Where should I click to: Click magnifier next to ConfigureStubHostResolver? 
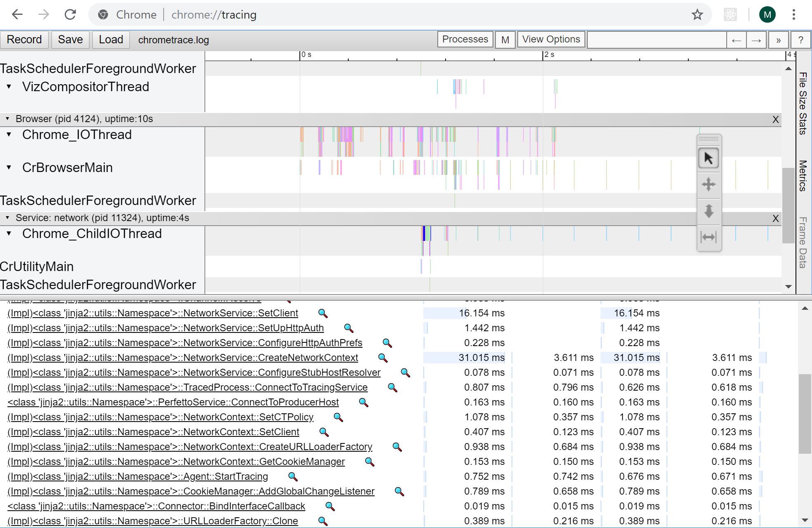(406, 373)
